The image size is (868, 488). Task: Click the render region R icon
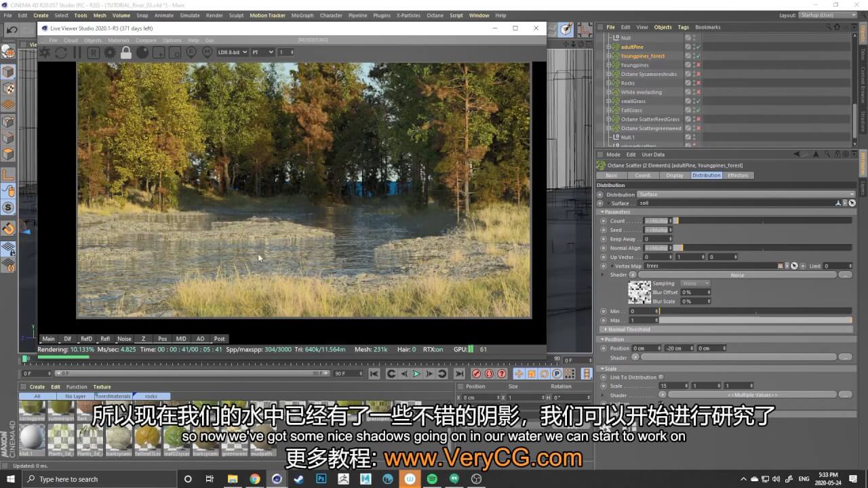(x=93, y=52)
